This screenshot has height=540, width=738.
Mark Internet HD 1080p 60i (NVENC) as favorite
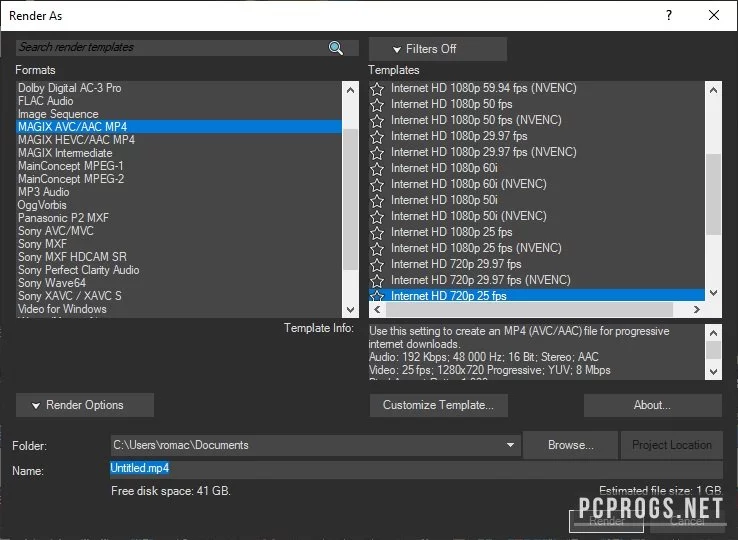(377, 185)
